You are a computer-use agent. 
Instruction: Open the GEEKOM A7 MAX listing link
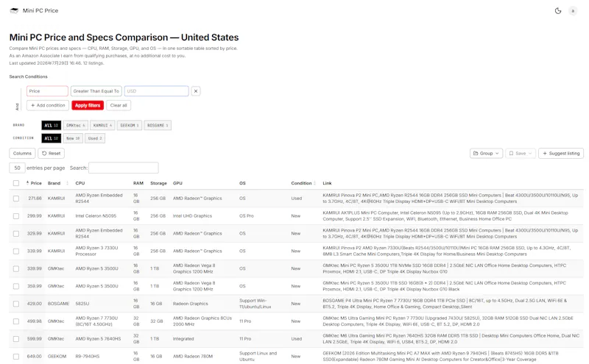click(440, 357)
